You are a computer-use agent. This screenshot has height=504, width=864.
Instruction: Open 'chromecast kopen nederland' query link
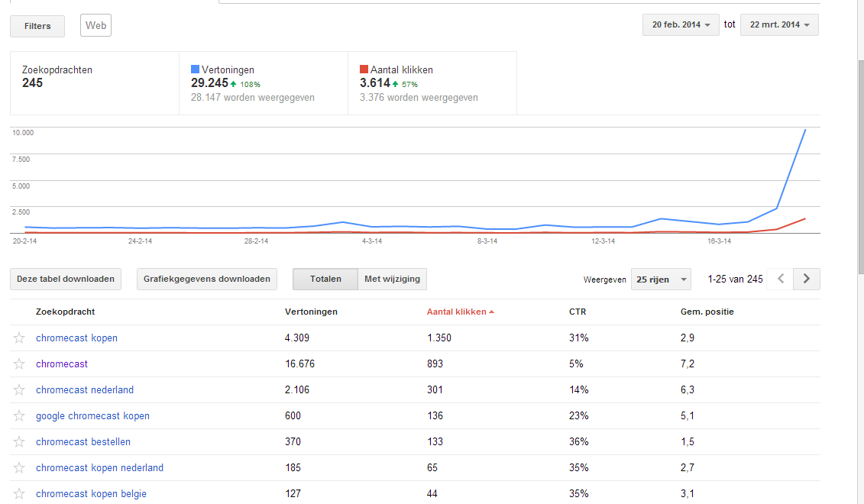pos(100,467)
